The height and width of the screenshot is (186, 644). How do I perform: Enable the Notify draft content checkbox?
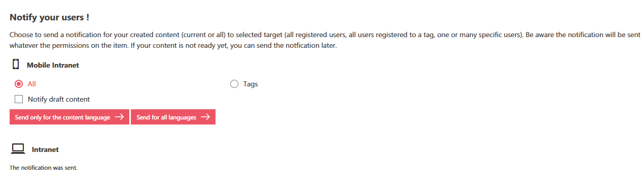coord(19,99)
